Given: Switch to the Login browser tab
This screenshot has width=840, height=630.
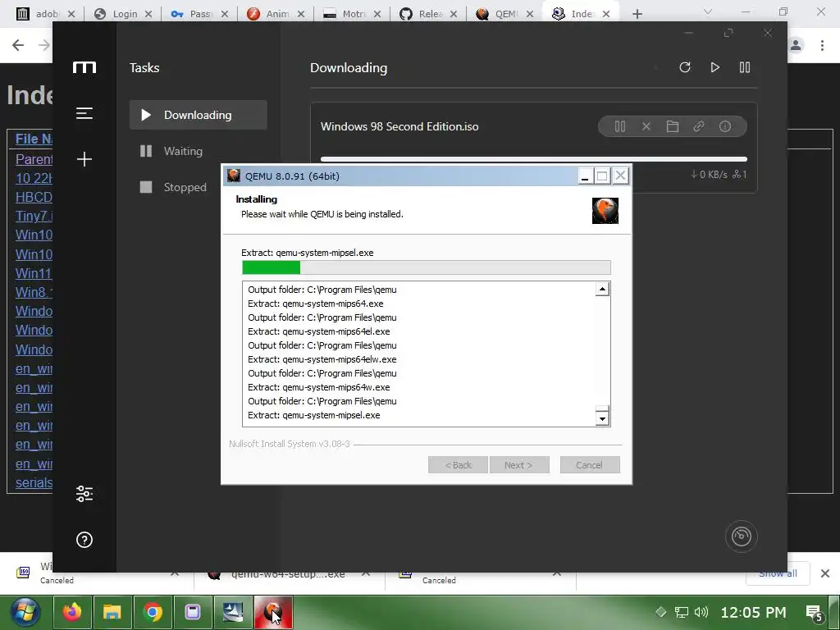Looking at the screenshot, I should pos(122,14).
